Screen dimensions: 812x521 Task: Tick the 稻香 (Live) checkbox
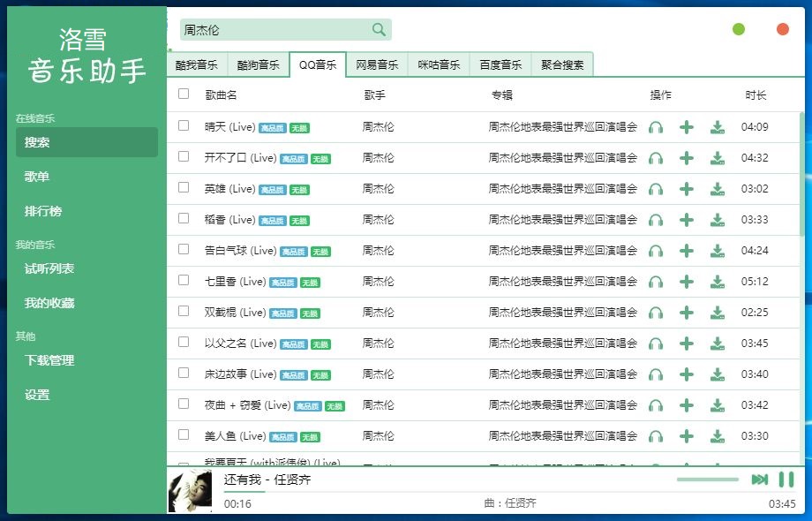(x=184, y=218)
